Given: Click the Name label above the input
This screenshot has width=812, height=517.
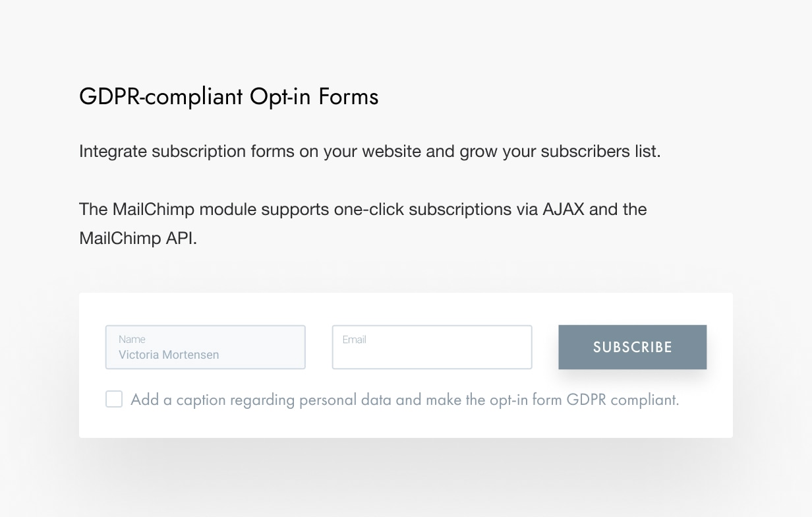Looking at the screenshot, I should (x=132, y=339).
